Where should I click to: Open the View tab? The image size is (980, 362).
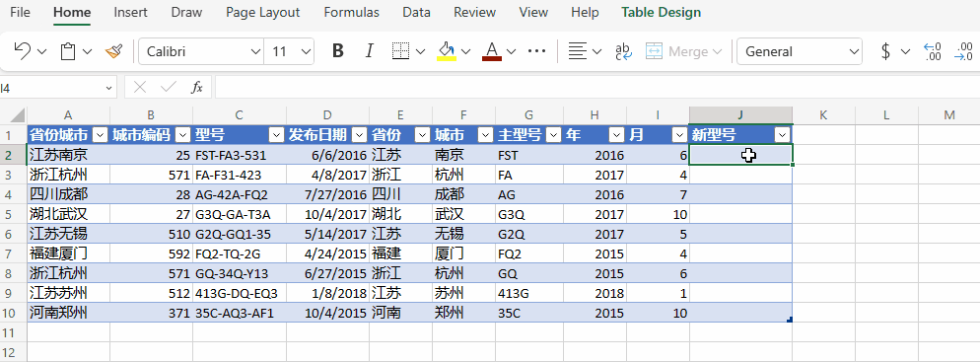(533, 12)
